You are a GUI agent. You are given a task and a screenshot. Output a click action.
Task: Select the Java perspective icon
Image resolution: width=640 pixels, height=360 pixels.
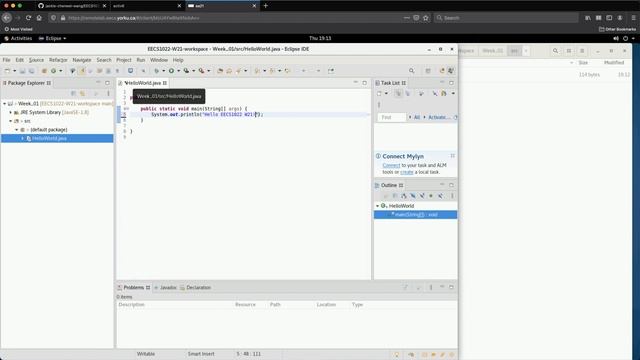[451, 71]
